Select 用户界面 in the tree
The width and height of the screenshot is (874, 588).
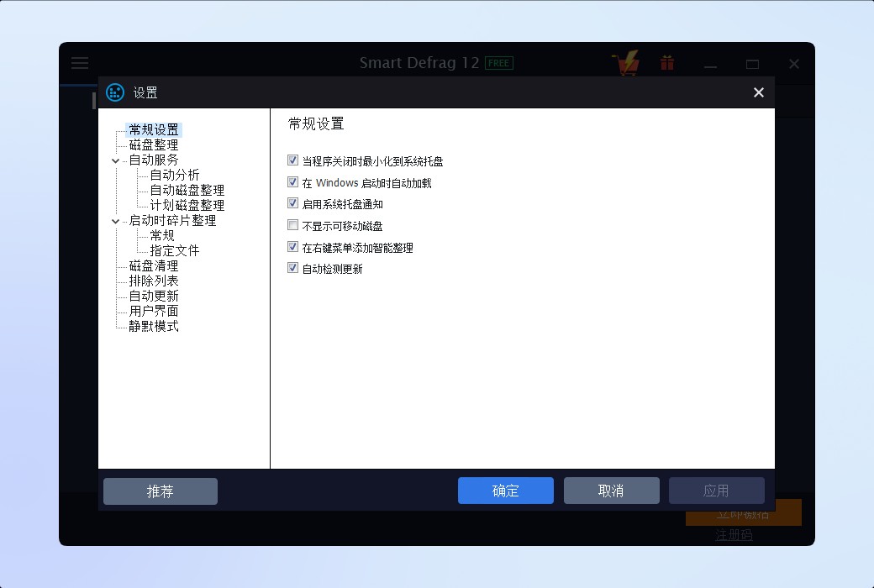click(154, 311)
